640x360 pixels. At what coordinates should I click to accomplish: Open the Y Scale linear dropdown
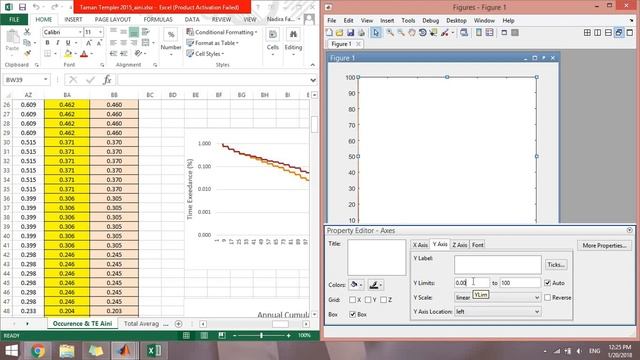point(498,298)
